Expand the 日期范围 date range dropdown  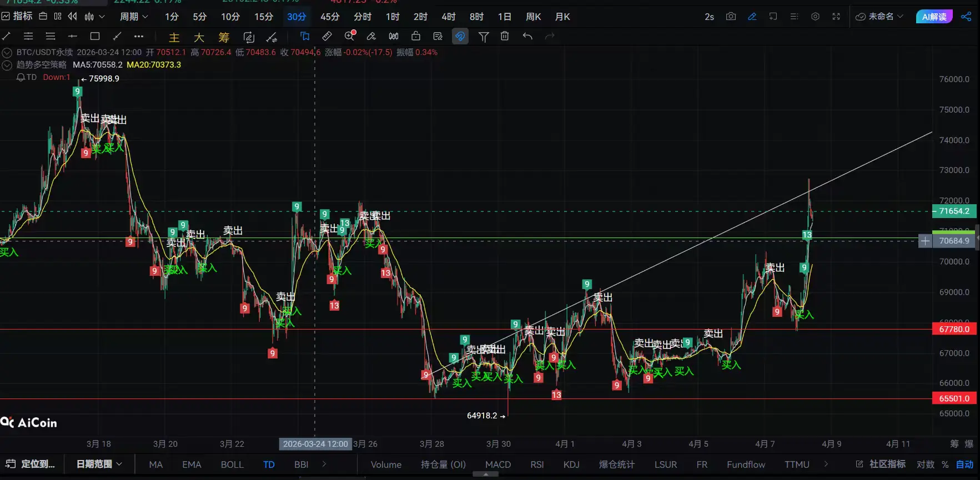pyautogui.click(x=99, y=464)
